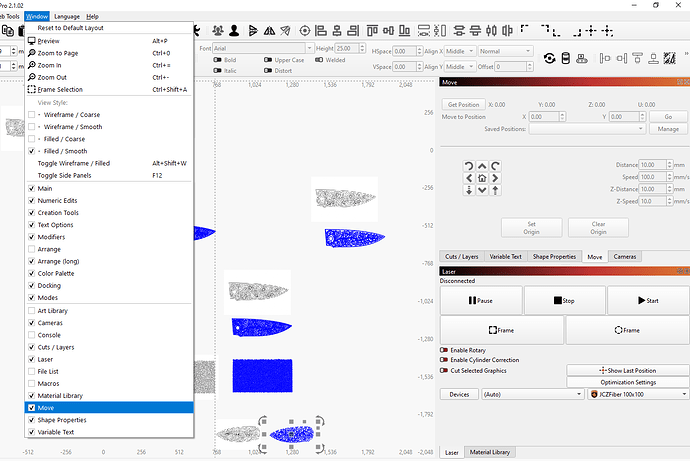Click the conveyor-style toolbar icon
Screen dimensions: 690x461
pyautogui.click(x=582, y=58)
